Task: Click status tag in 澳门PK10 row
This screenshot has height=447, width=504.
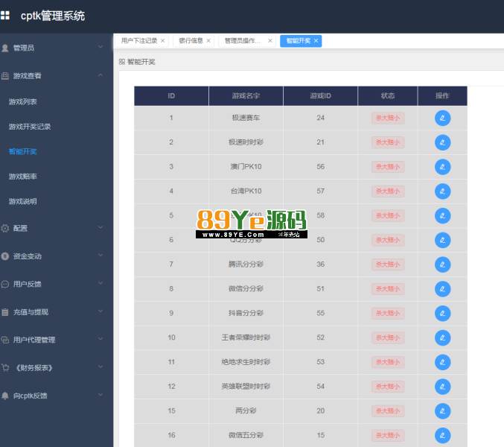Action: [x=388, y=167]
